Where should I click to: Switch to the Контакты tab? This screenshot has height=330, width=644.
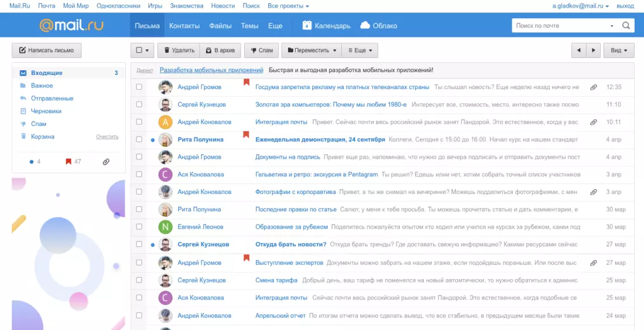click(x=184, y=25)
